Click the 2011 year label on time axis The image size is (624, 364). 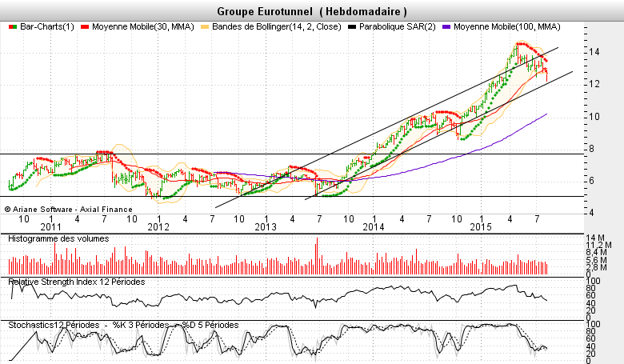click(x=51, y=226)
